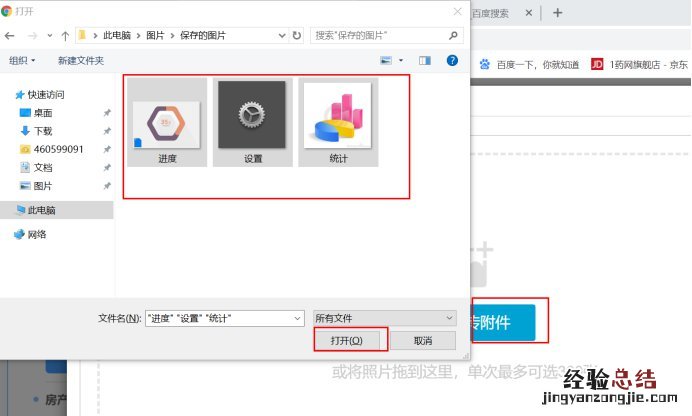Viewport: 692px width, 416px height.
Task: Open the view options dropdown arrow
Action: click(x=401, y=60)
